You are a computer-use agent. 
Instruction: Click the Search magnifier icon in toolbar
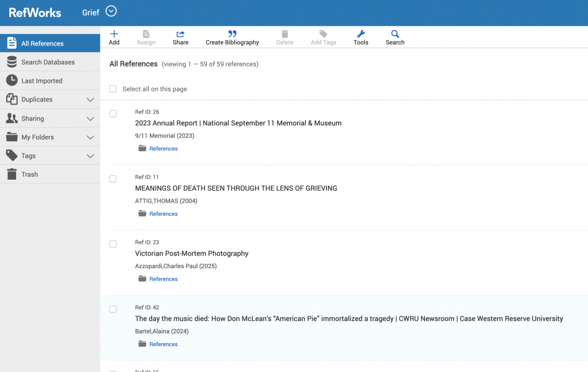(395, 34)
